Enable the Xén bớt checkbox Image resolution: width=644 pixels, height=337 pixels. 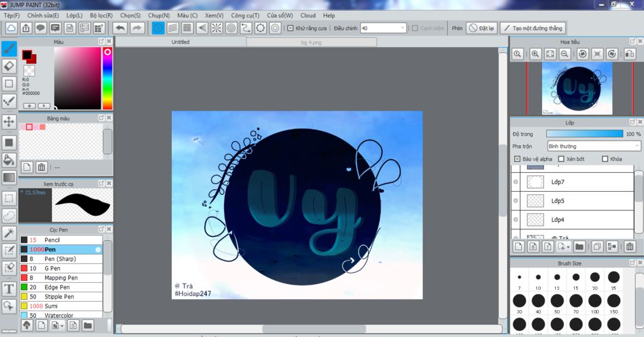[561, 159]
